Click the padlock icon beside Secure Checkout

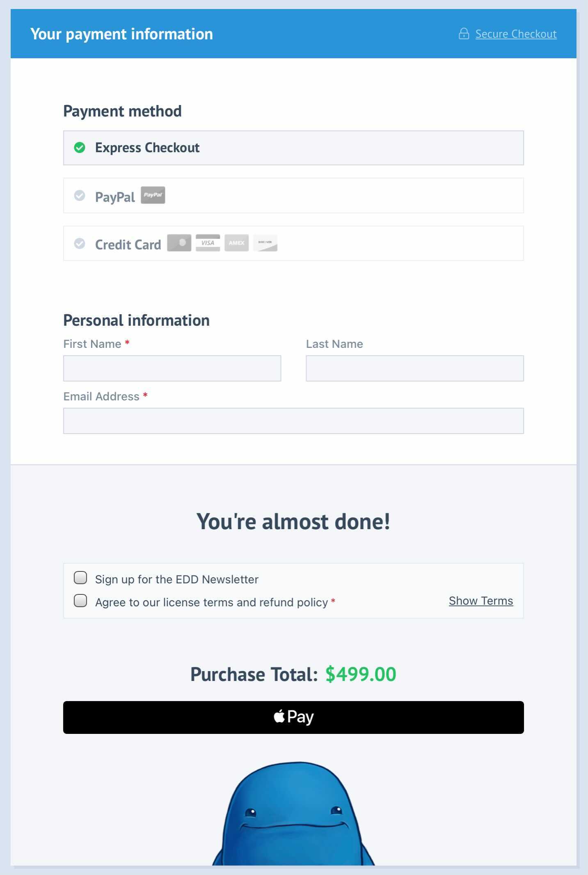tap(464, 34)
